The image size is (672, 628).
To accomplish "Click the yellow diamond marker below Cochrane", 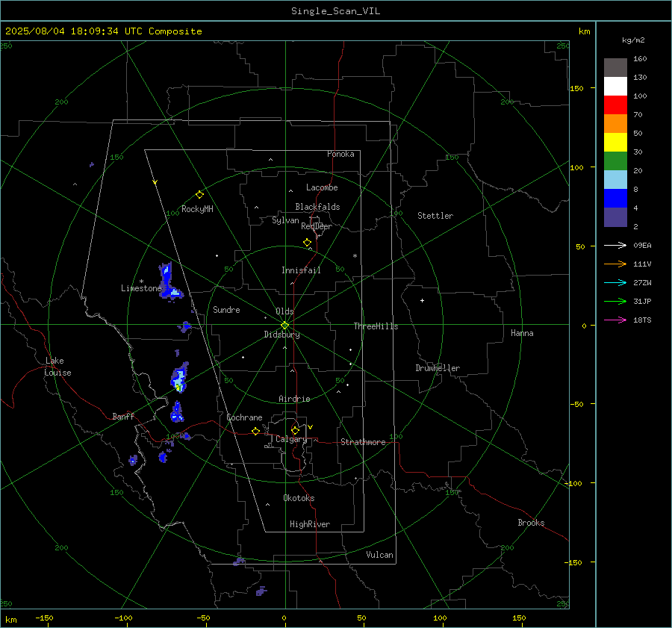I will [x=255, y=432].
